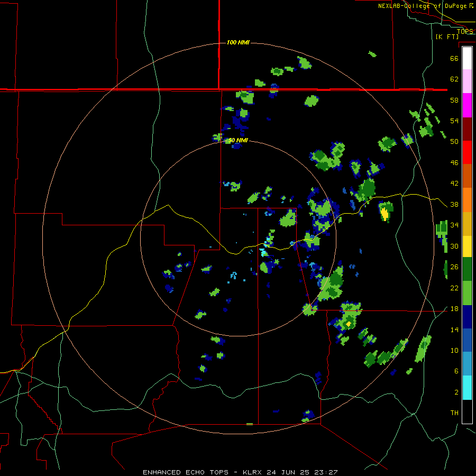Select the white legend swatch near 66

467,58
